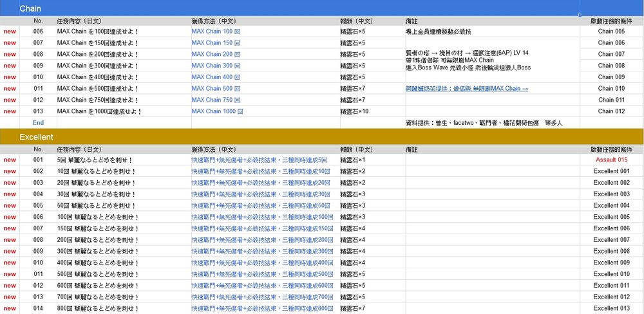Click the 精靈石×1 reward cell

pyautogui.click(x=372, y=160)
